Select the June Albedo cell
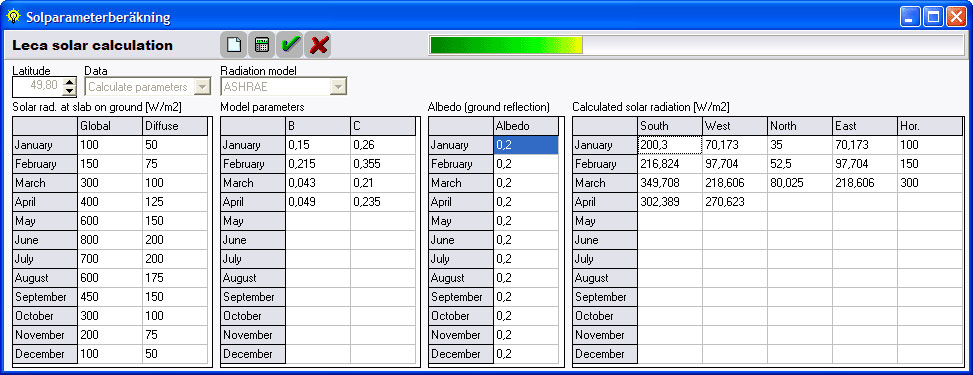This screenshot has width=973, height=375. tap(526, 240)
